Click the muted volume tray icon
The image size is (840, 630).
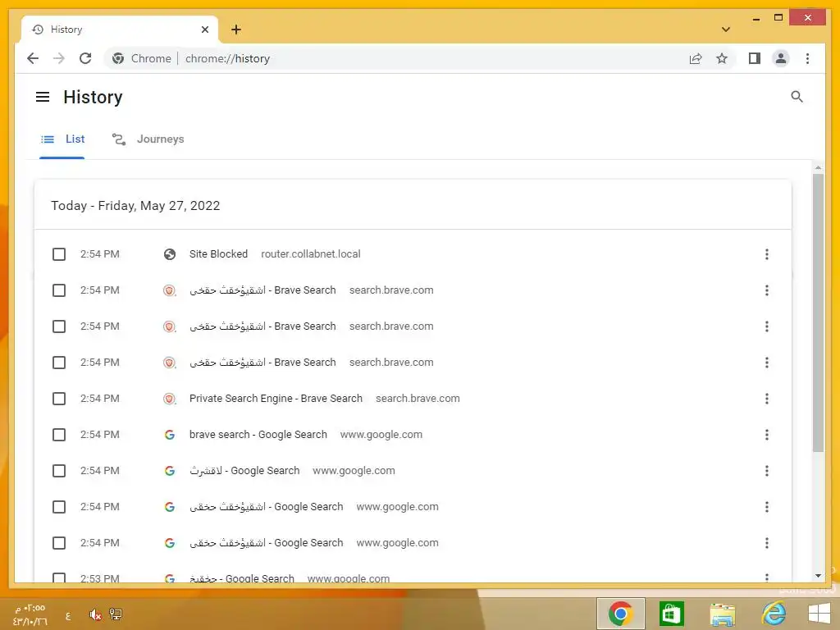coord(95,614)
